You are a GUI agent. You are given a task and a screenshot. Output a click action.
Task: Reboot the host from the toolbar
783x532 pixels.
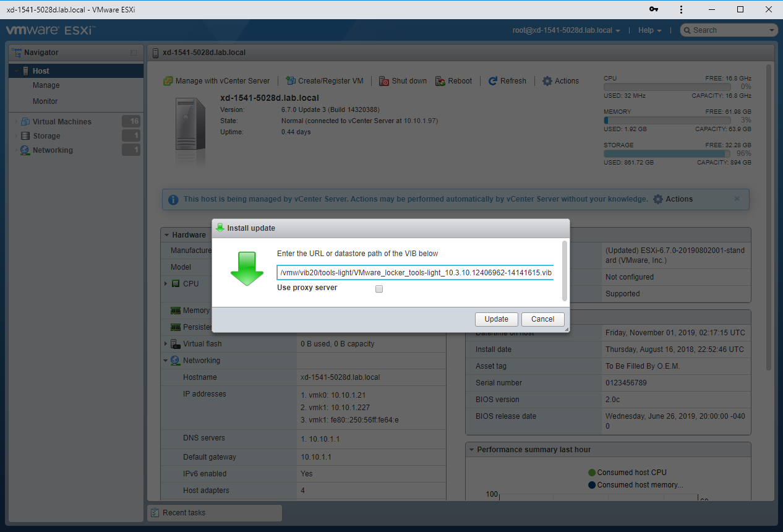(x=453, y=81)
